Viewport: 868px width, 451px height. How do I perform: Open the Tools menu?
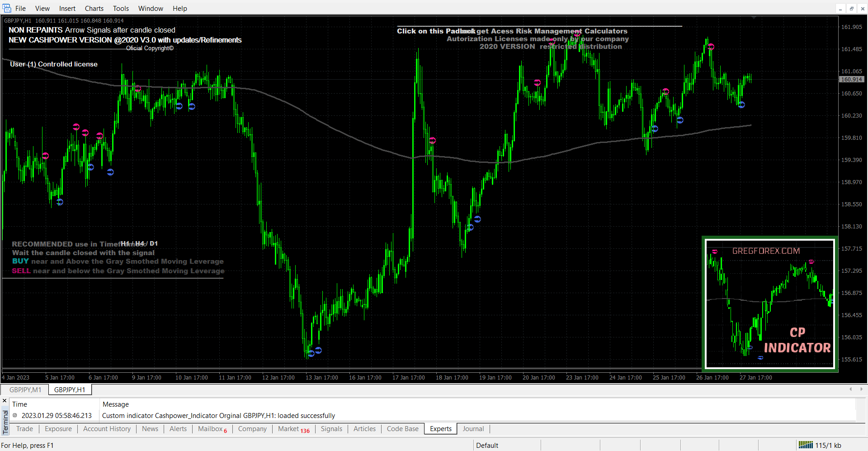[x=121, y=9]
